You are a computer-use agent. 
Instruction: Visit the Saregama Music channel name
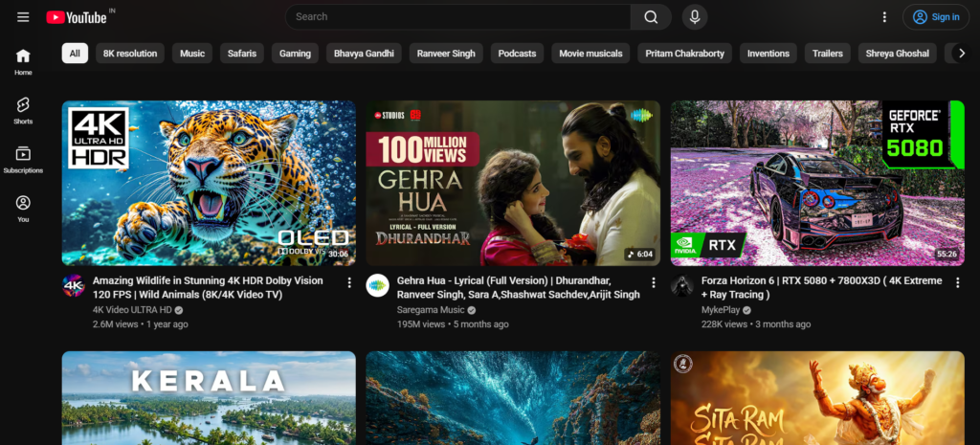click(431, 310)
